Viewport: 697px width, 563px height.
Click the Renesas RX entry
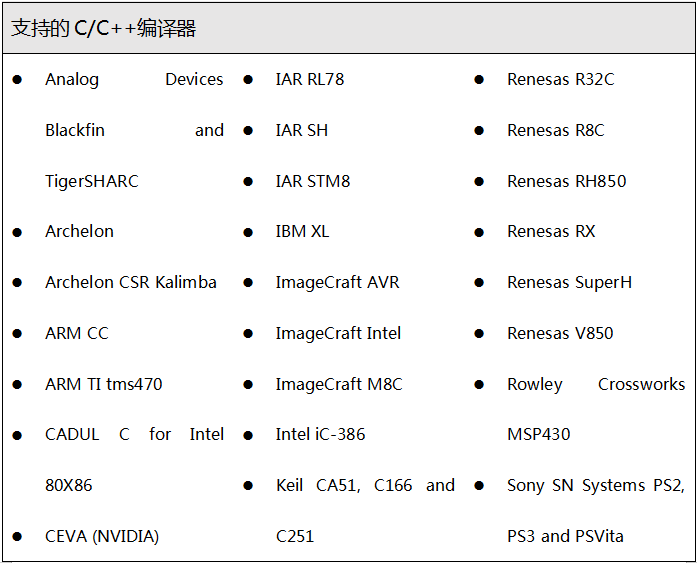coord(551,232)
